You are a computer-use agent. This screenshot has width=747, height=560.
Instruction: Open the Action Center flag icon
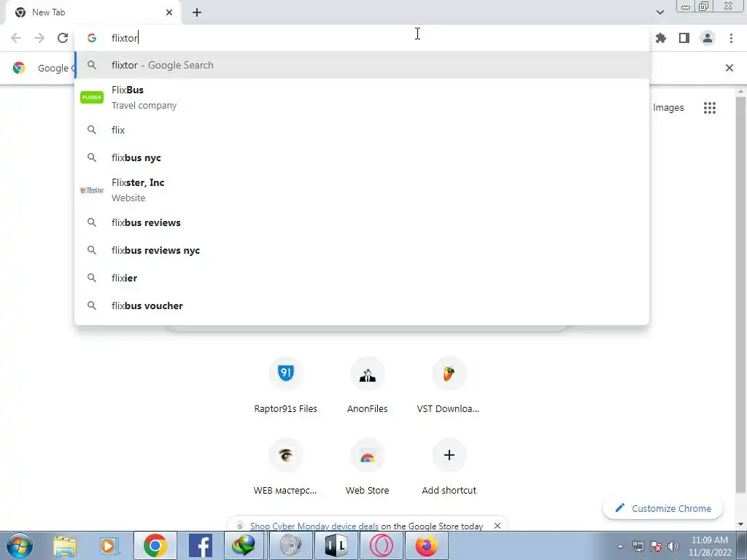coord(656,546)
